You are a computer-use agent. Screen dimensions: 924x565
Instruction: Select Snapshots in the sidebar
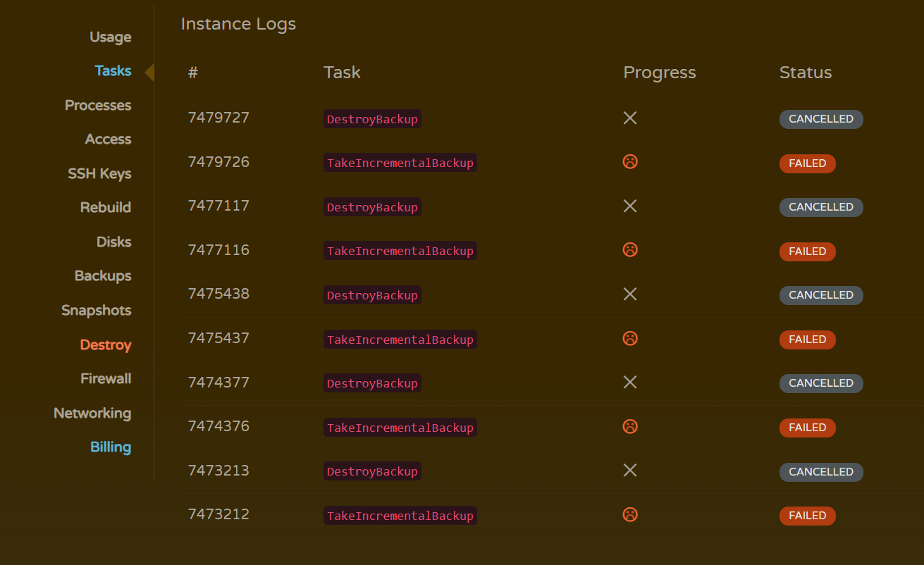97,310
